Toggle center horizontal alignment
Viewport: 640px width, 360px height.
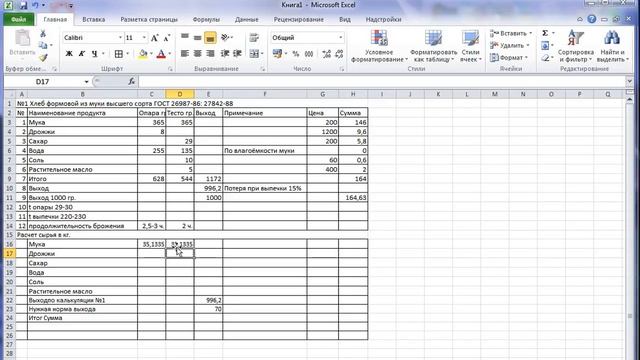(x=198, y=53)
